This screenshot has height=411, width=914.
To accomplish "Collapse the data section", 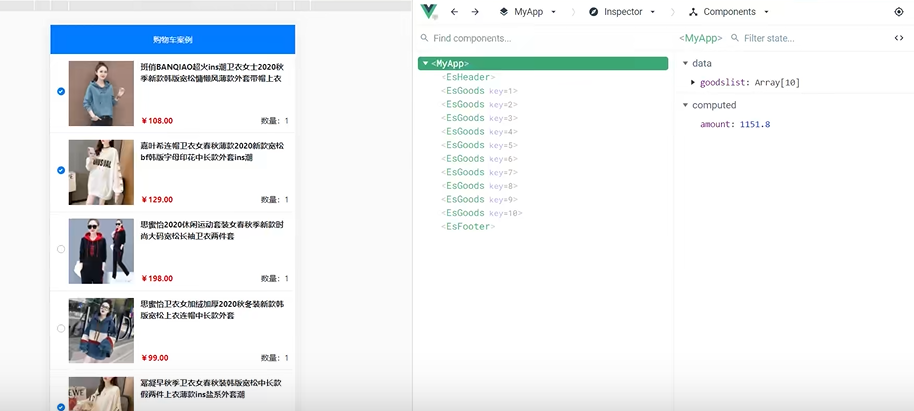I will point(685,63).
